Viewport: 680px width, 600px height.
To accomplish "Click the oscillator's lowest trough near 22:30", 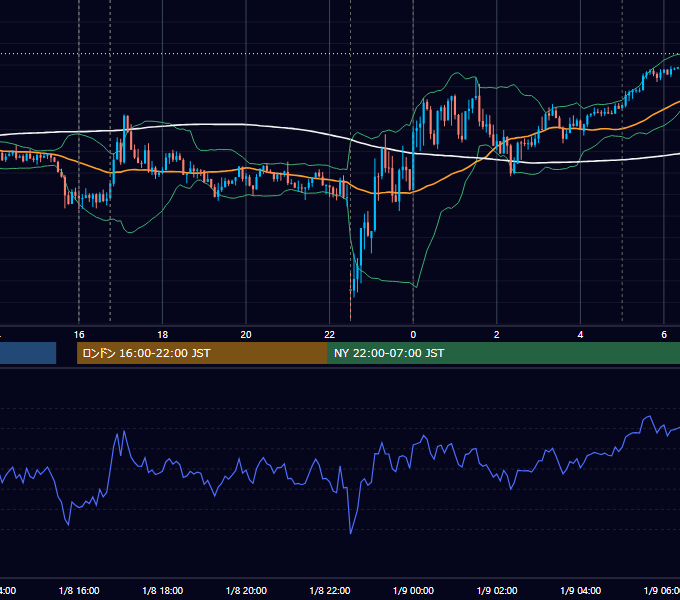I will click(350, 532).
